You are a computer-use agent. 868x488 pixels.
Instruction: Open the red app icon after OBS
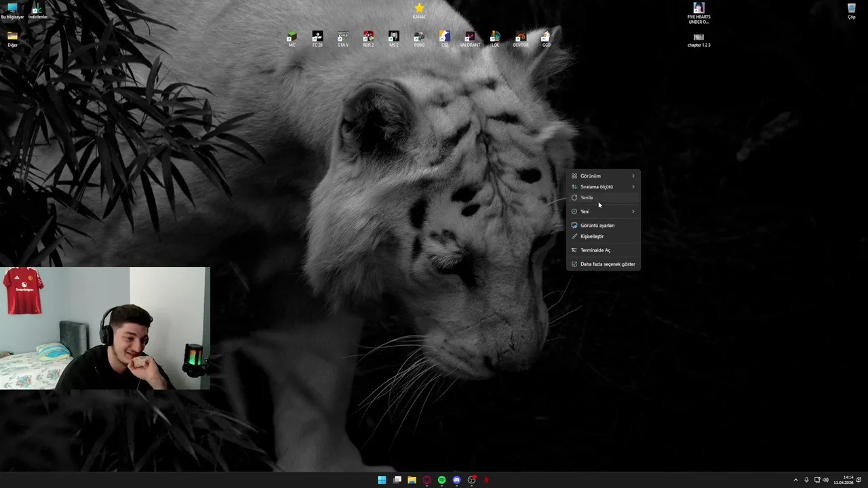(486, 480)
